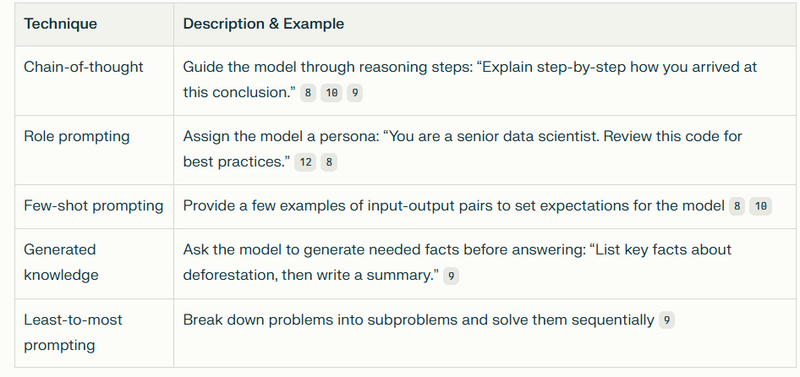800x377 pixels.
Task: Open citation 10 in the Few-shot prompting row
Action: click(760, 207)
